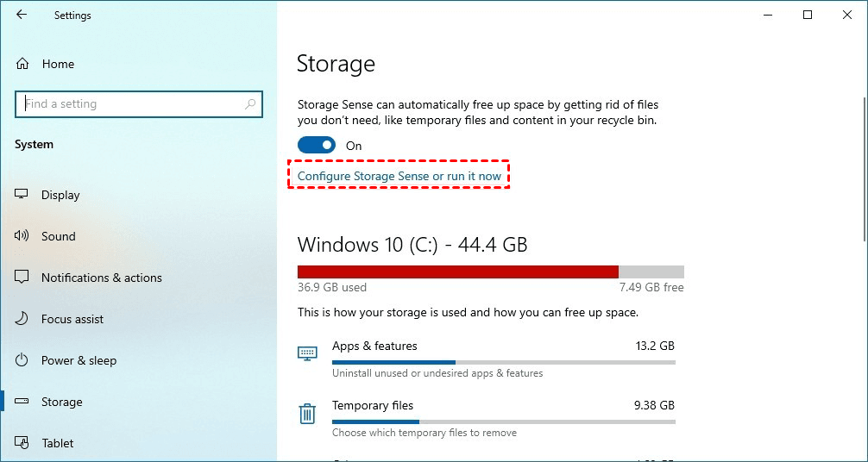Viewport: 868px width, 462px height.
Task: Focus the Find a setting search box
Action: click(129, 104)
